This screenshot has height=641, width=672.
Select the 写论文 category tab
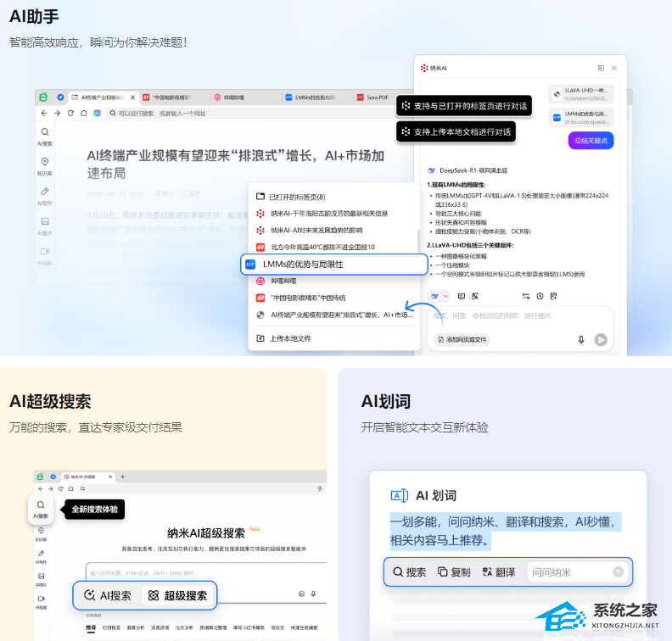tap(277, 627)
